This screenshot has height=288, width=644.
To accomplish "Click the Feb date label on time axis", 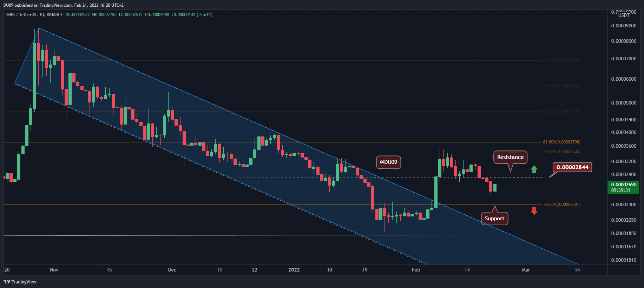I will pyautogui.click(x=416, y=270).
